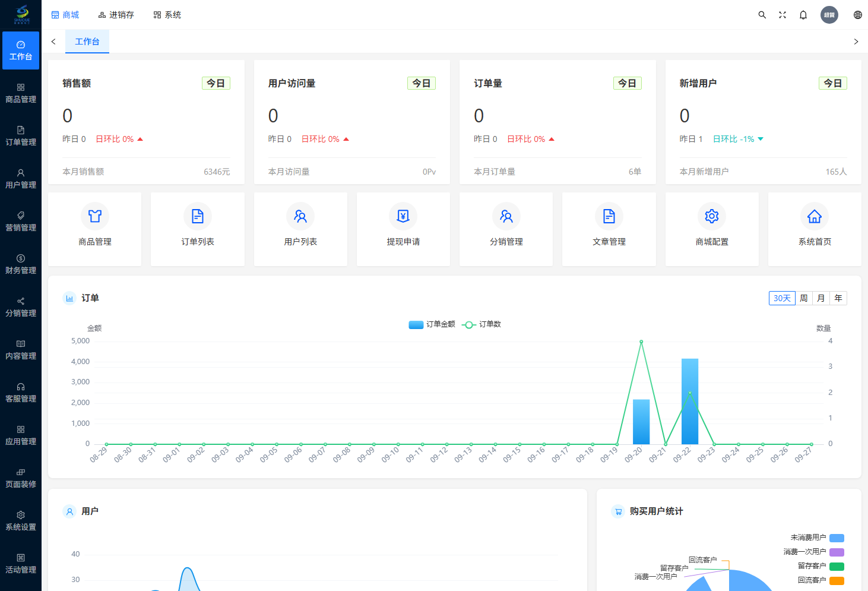Open 订单列表 document shortcut icon
This screenshot has height=591, width=868.
tap(198, 216)
